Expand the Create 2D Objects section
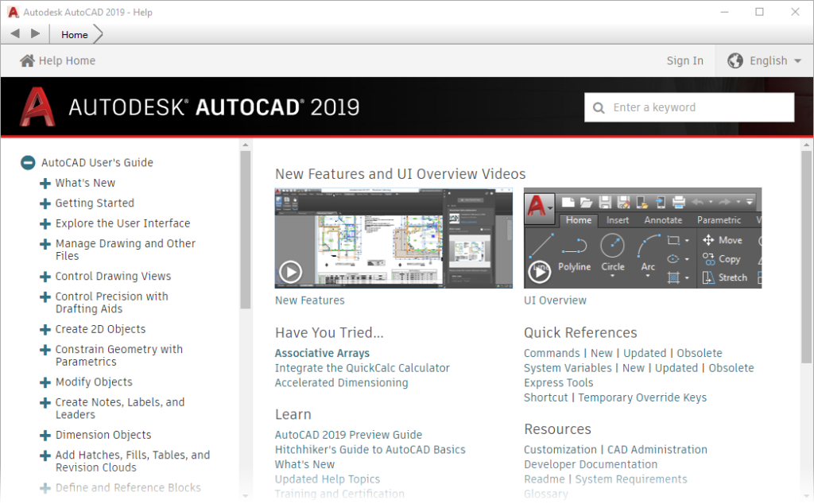This screenshot has width=814, height=504. pos(44,329)
